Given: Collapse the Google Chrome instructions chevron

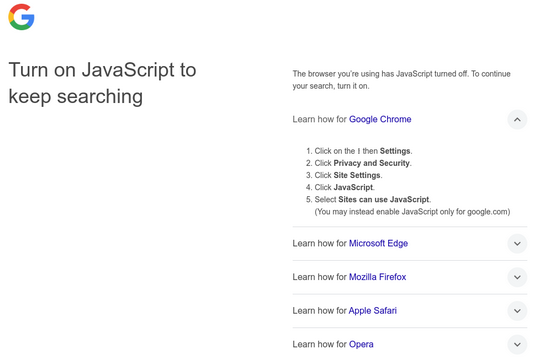Looking at the screenshot, I should pos(517,120).
